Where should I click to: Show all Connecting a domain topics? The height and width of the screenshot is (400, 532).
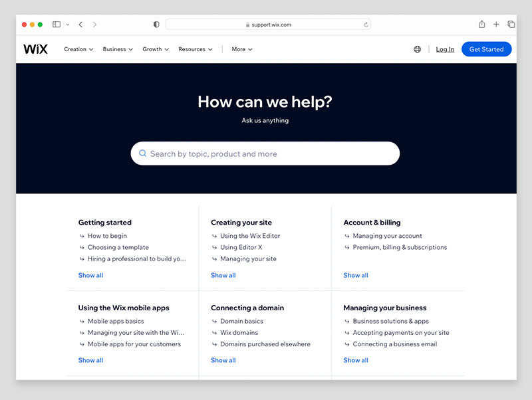(223, 360)
